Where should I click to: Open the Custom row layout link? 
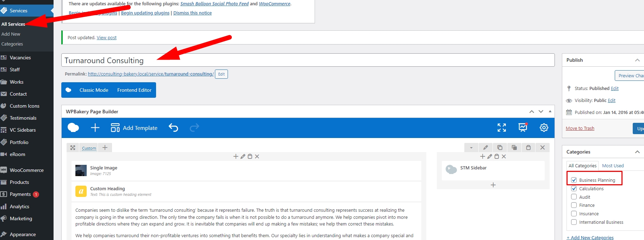(x=89, y=148)
